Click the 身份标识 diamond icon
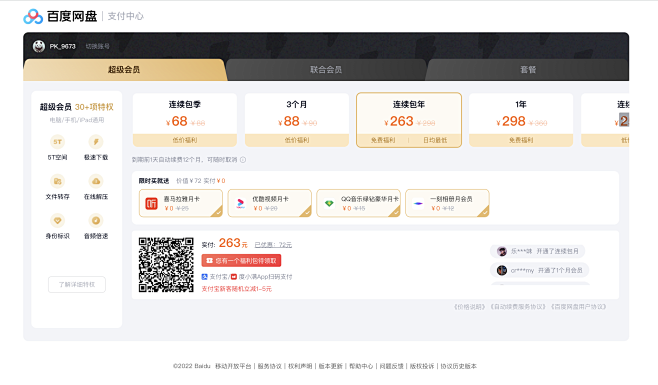This screenshot has width=658, height=385. (57, 220)
